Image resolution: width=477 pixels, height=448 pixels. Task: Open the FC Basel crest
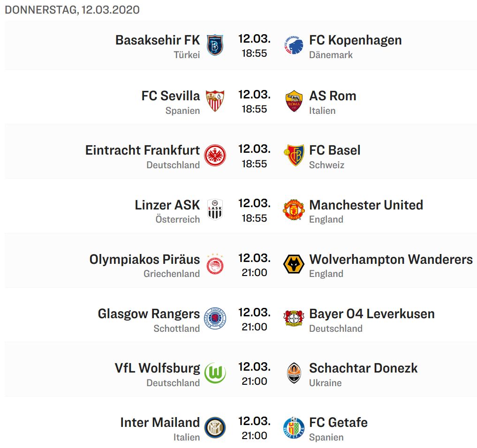[294, 155]
